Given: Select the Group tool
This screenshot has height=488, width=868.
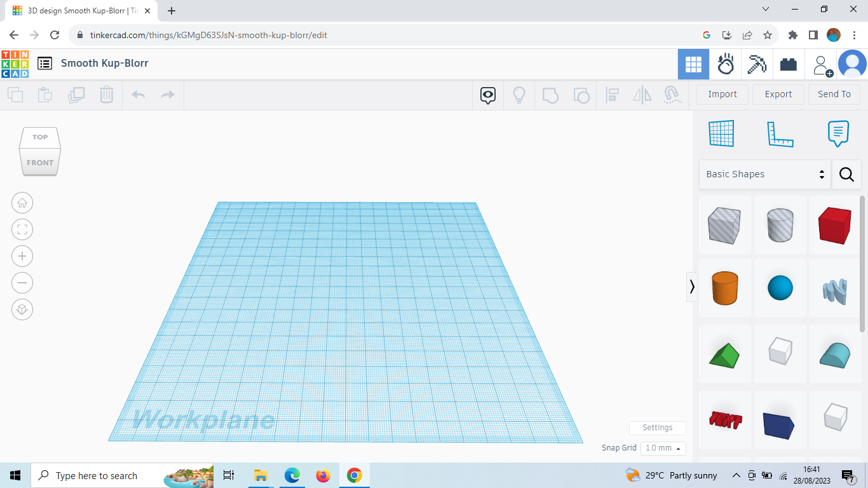Looking at the screenshot, I should (x=550, y=94).
